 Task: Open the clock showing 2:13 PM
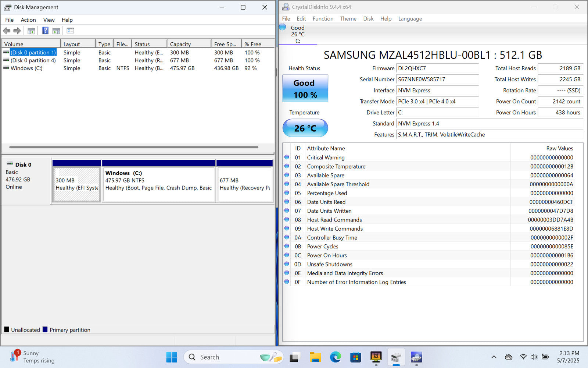[569, 357]
